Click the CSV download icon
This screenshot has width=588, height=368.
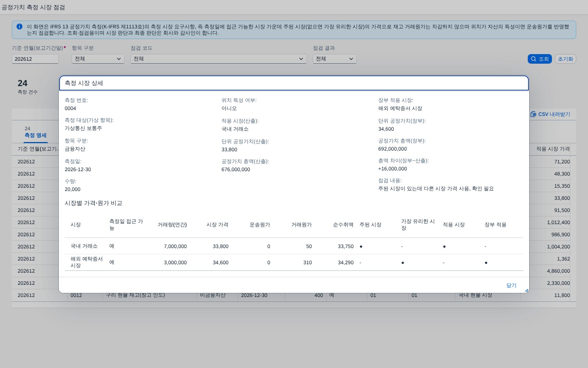coord(533,114)
